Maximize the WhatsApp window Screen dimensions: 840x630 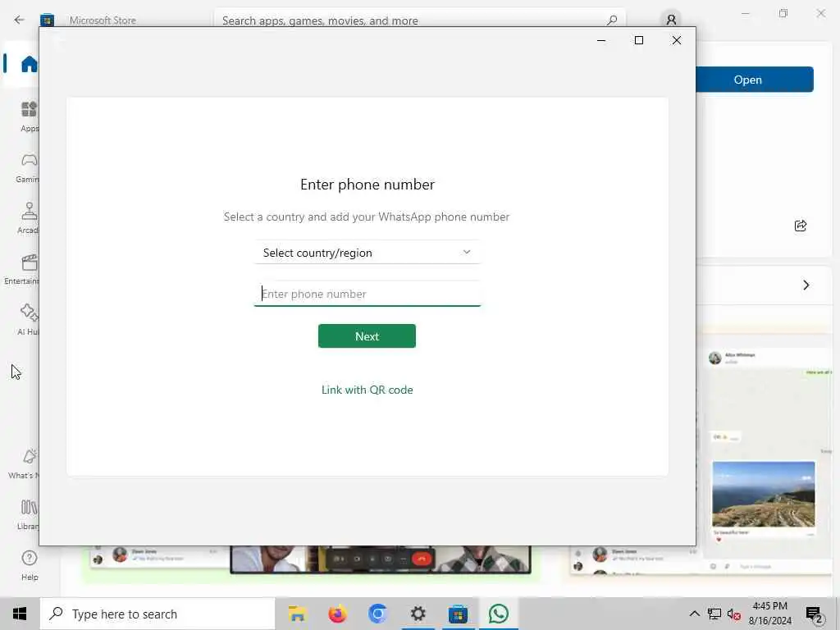tap(638, 40)
